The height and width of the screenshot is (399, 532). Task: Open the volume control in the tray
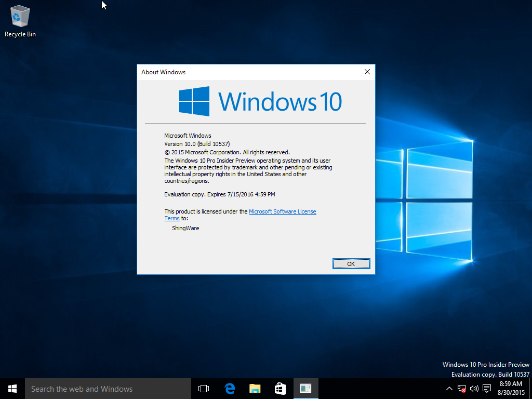[474, 389]
